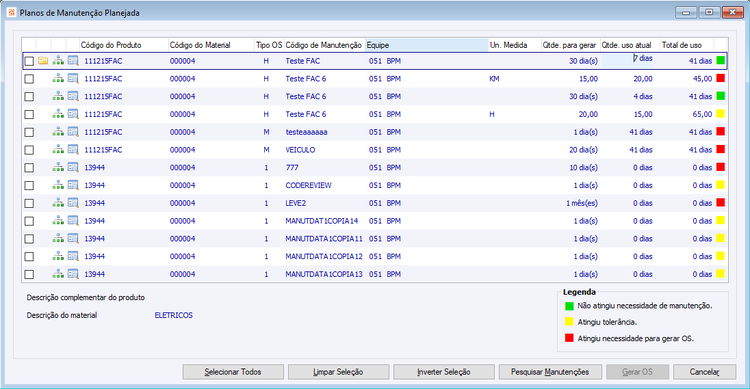
Task: Click the Gerar OS button
Action: coord(637,372)
